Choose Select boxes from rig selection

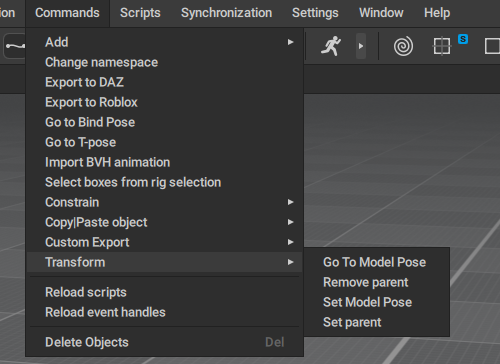(x=164, y=182)
